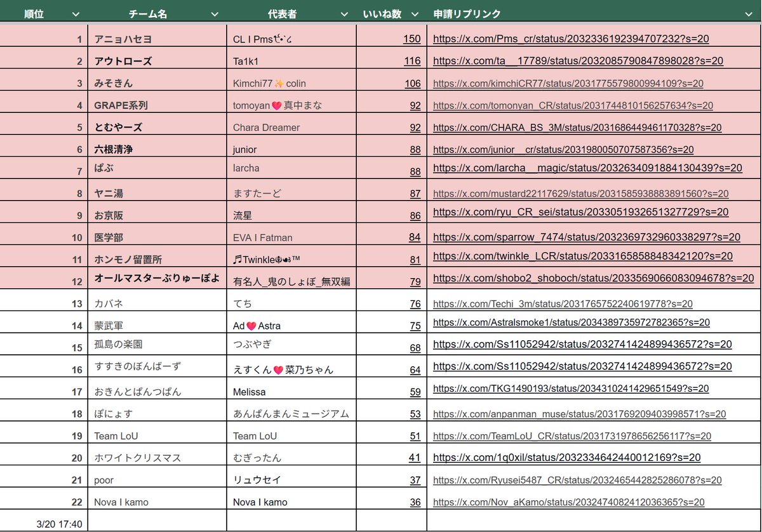762x532 pixels.
Task: Select the team name cell とむやーズ
Action: tap(157, 124)
